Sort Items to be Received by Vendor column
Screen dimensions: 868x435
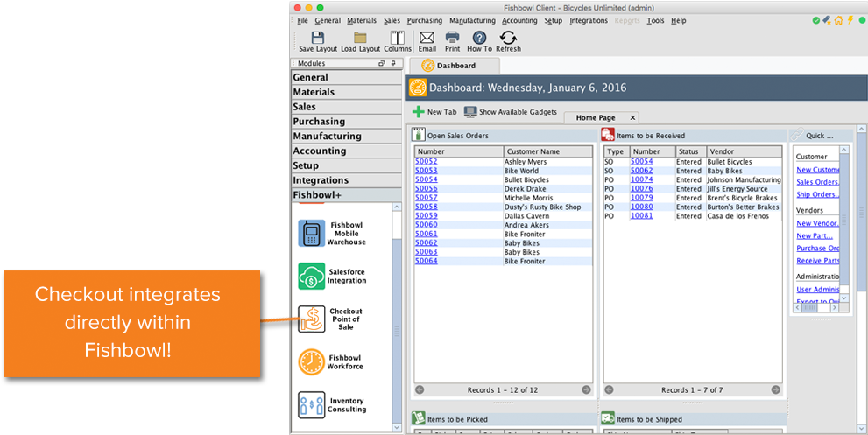pyautogui.click(x=744, y=151)
